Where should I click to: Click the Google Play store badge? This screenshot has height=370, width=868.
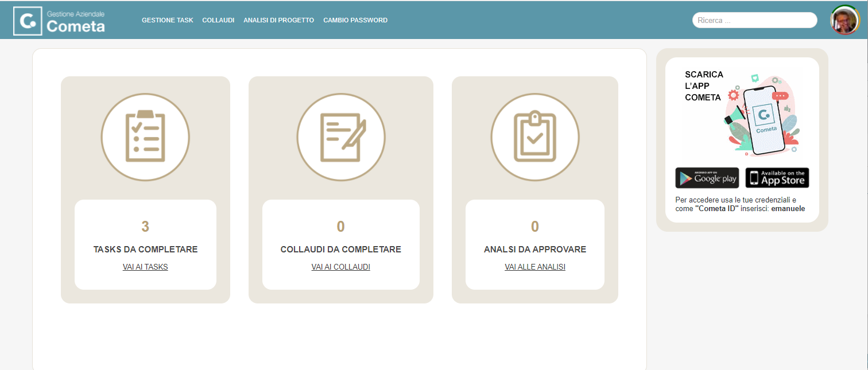coord(707,178)
